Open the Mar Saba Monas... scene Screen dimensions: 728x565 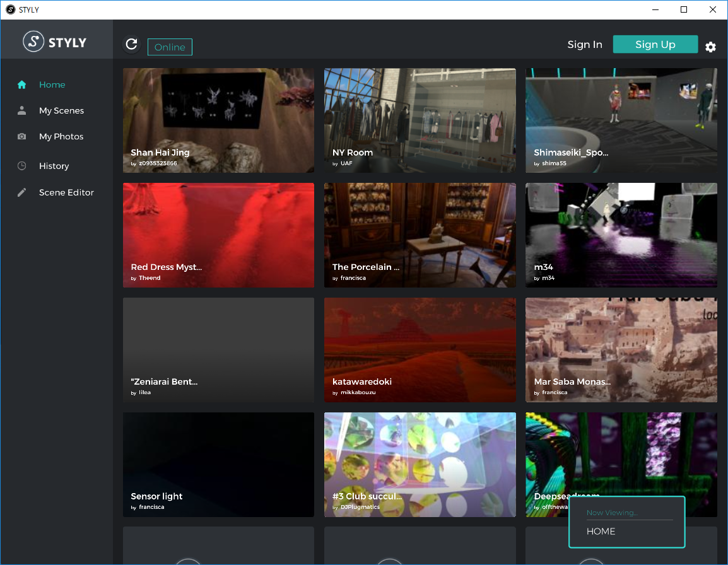click(621, 349)
